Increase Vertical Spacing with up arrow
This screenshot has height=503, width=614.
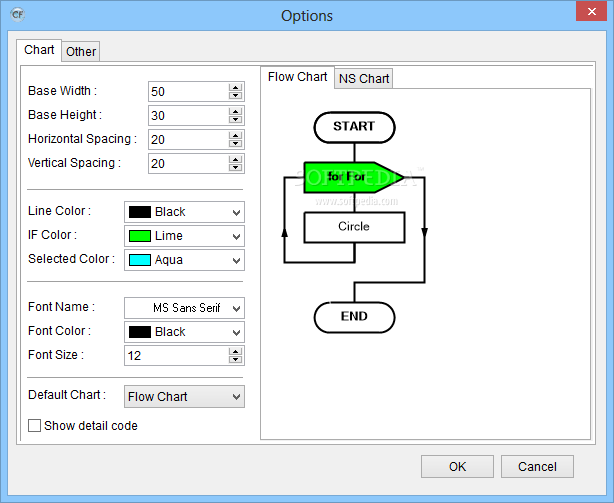pyautogui.click(x=235, y=159)
